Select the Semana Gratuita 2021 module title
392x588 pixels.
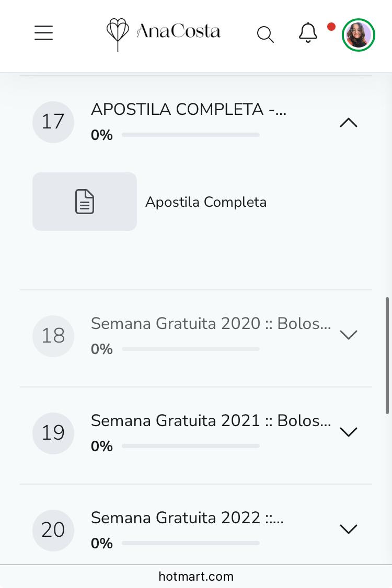[211, 420]
